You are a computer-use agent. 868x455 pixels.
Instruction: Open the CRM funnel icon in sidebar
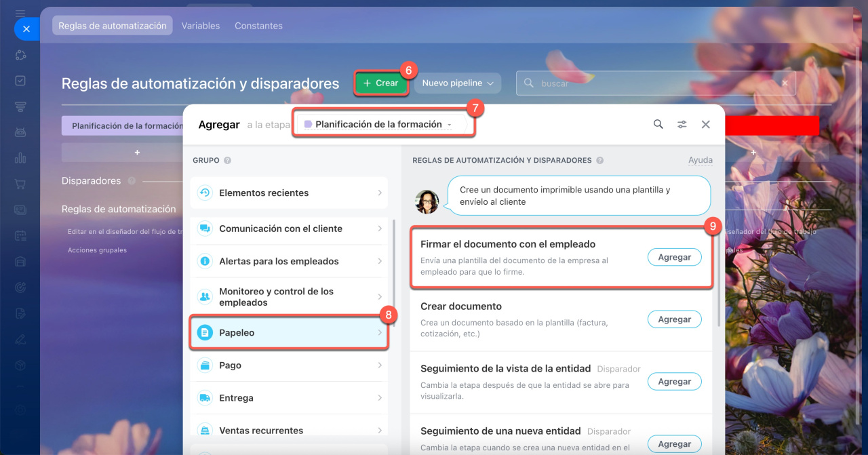(x=20, y=106)
